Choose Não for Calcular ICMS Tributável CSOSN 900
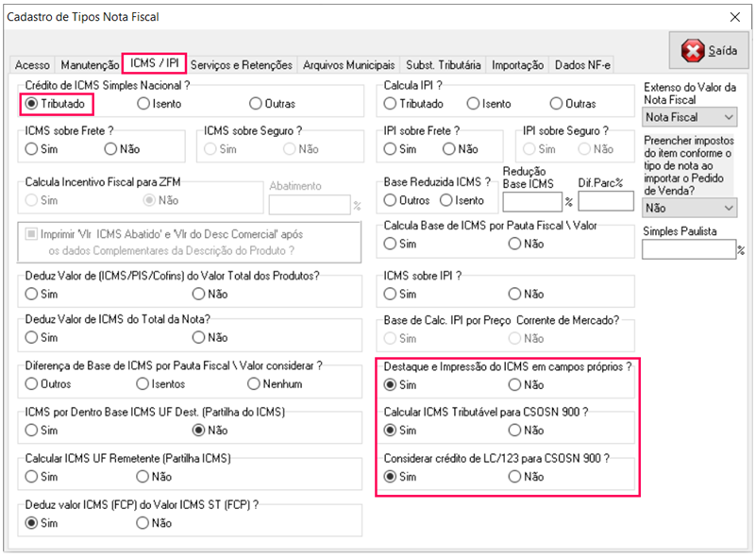 [515, 431]
